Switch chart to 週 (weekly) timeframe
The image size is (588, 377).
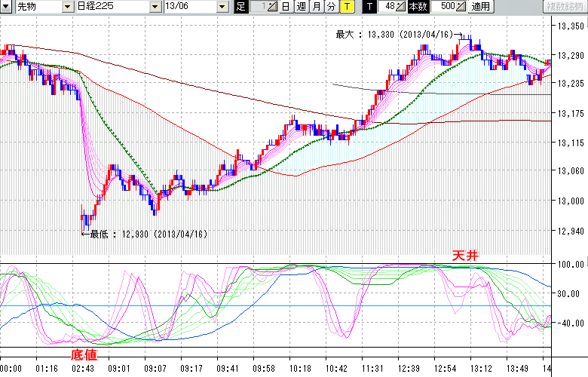click(x=300, y=7)
